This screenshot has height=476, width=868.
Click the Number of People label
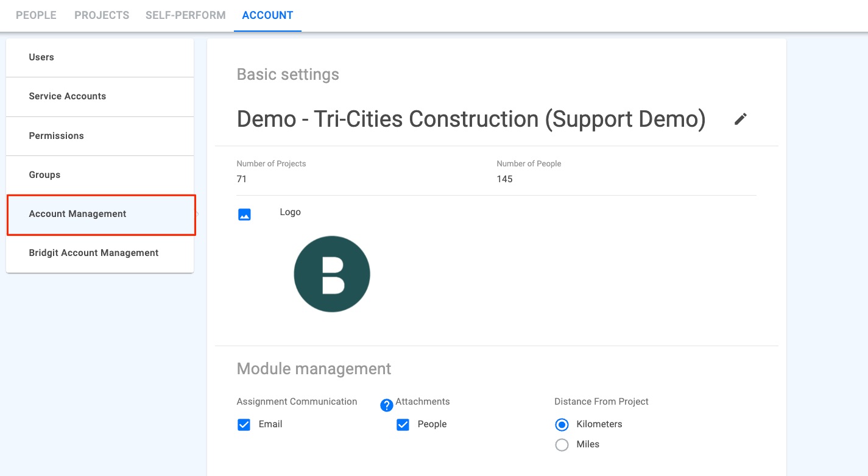[529, 164]
